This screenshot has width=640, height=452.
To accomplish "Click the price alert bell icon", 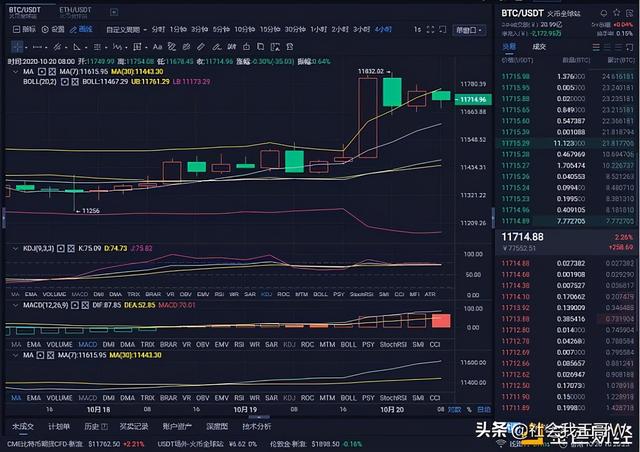I will coord(604,13).
